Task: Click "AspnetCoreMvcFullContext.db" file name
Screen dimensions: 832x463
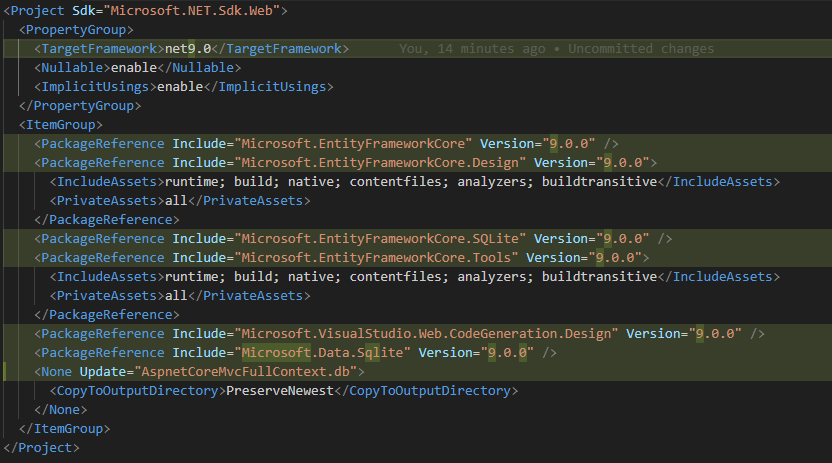Action: tap(245, 372)
